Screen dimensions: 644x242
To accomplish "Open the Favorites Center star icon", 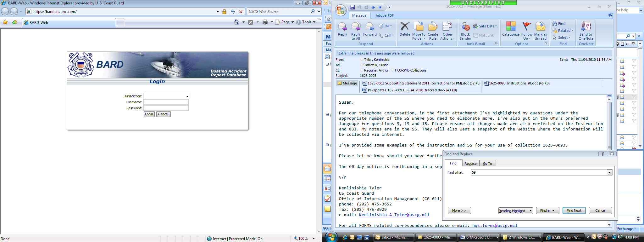I will 5,22.
